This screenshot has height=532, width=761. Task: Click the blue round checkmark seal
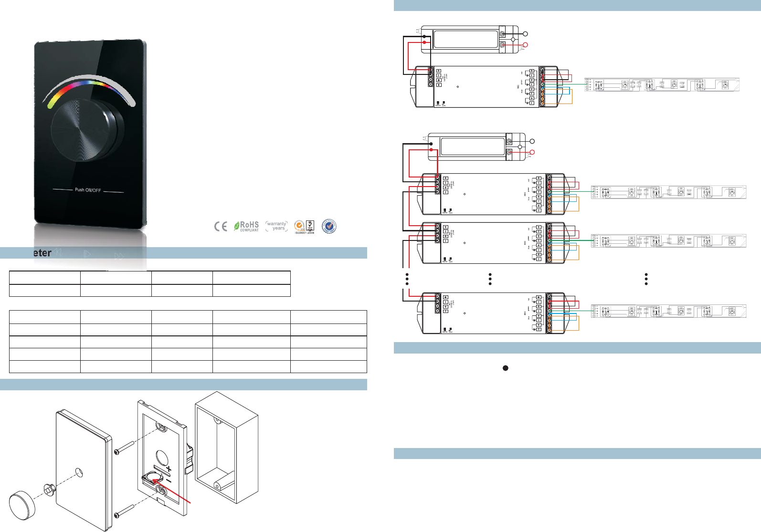[x=329, y=226]
